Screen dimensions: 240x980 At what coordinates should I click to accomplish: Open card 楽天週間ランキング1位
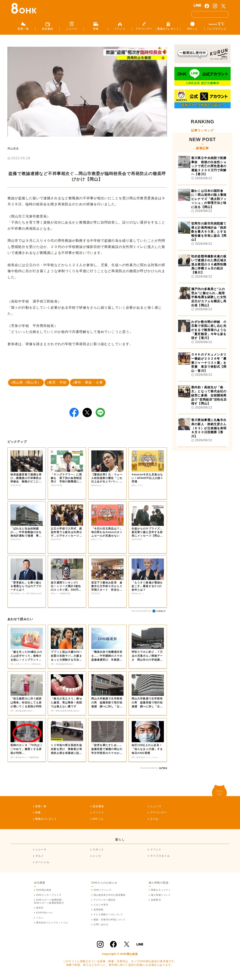click(x=67, y=581)
